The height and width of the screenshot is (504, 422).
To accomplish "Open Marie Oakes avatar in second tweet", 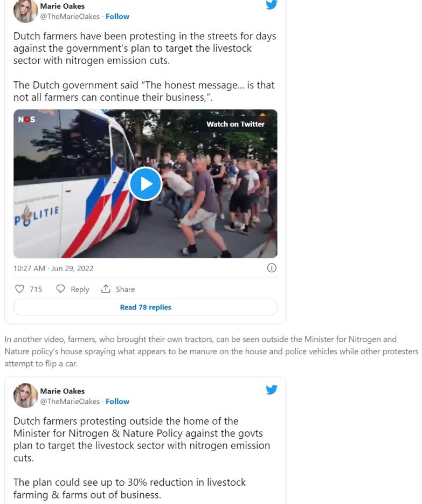I will click(26, 395).
